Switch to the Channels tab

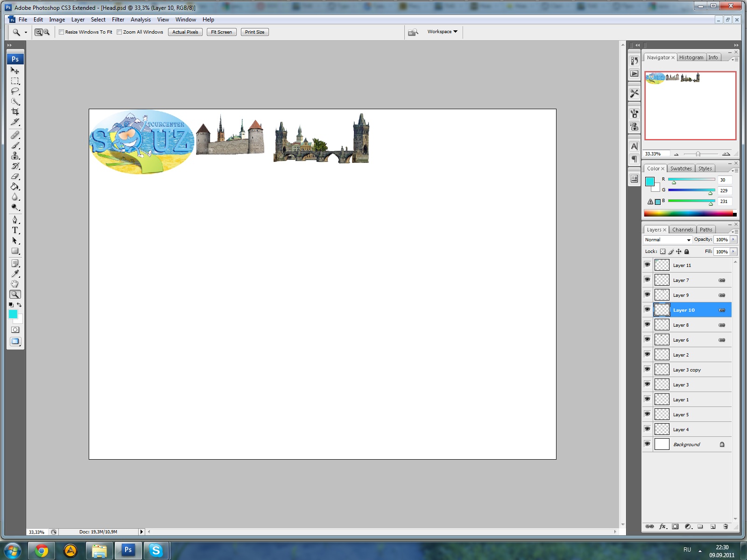coord(682,230)
